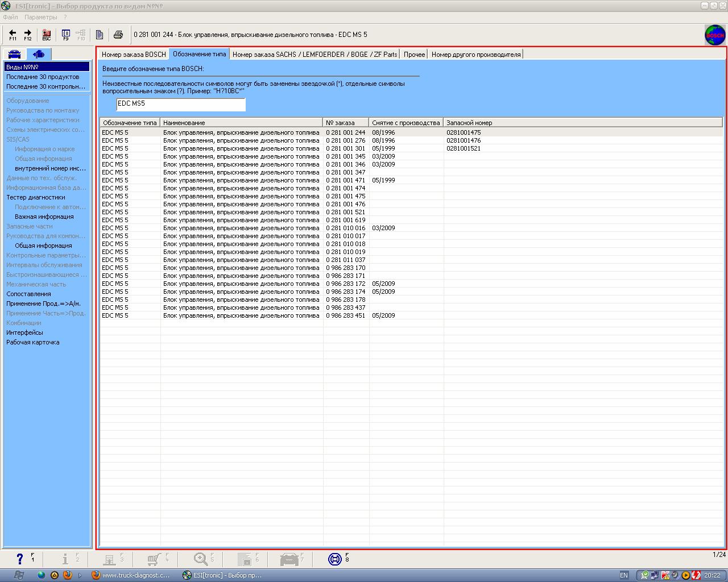The width and height of the screenshot is (728, 582).
Task: Select the Прочее tab
Action: [414, 55]
